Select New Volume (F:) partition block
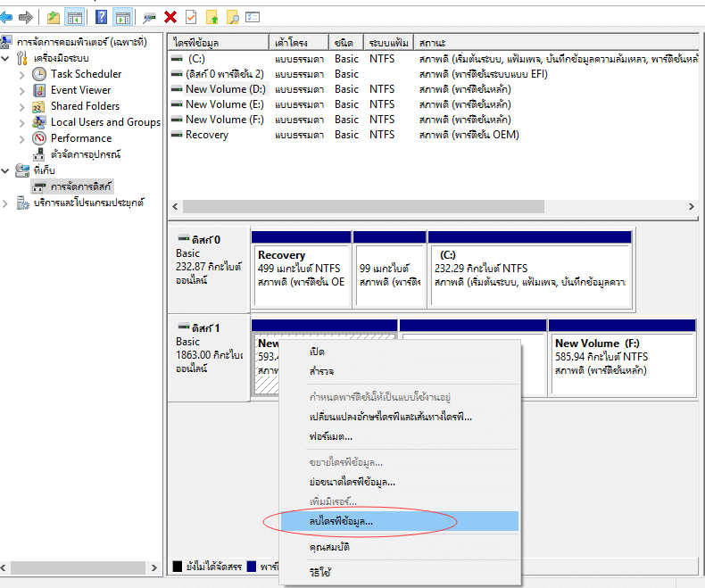Viewport: 705px width, 588px height. point(621,357)
